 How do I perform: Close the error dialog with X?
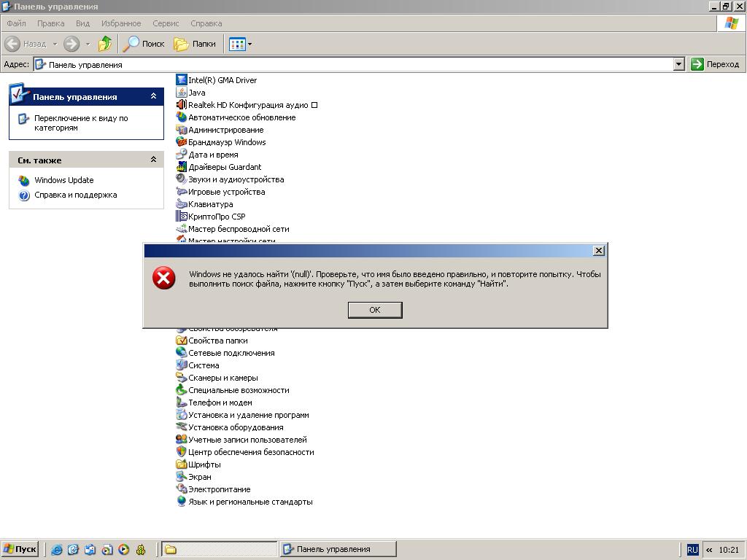point(599,251)
